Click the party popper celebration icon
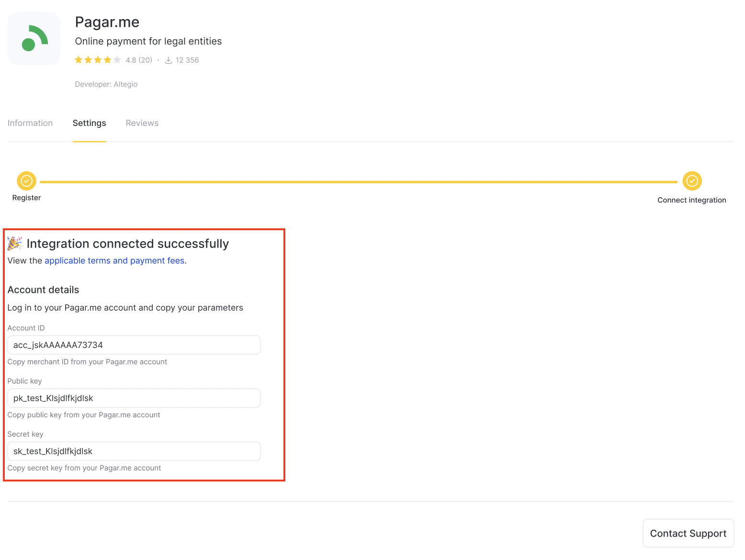The width and height of the screenshot is (745, 560). 14,244
